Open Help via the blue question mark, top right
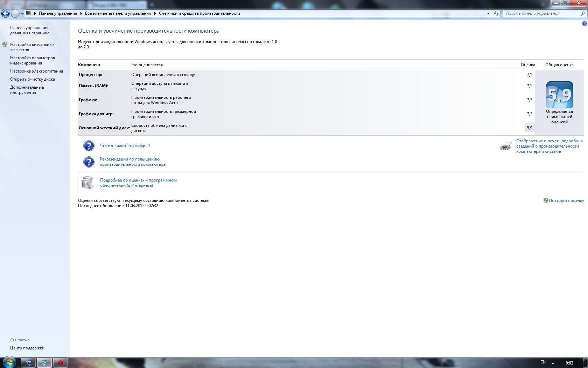This screenshot has width=588, height=368. coord(584,23)
